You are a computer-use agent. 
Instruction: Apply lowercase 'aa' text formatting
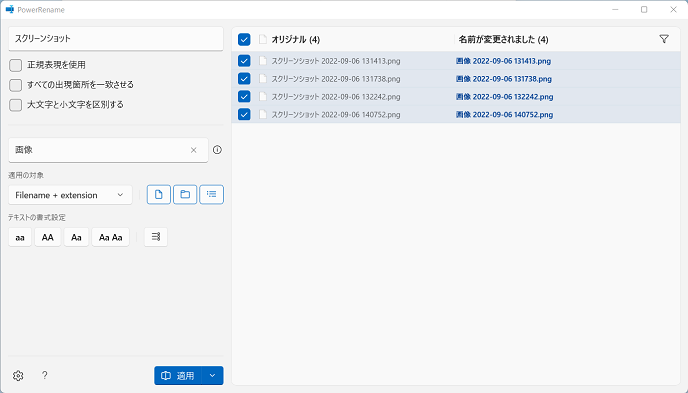coord(20,237)
